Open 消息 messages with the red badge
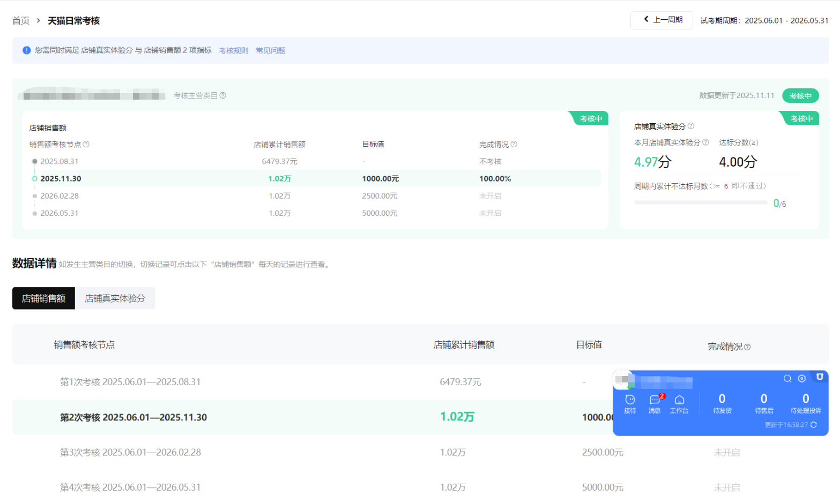 point(655,403)
